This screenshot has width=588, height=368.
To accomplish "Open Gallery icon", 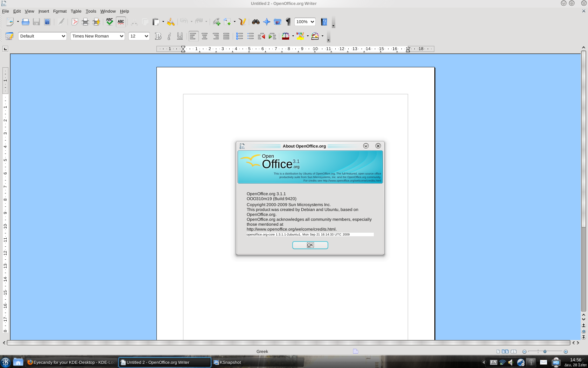I will tap(278, 22).
